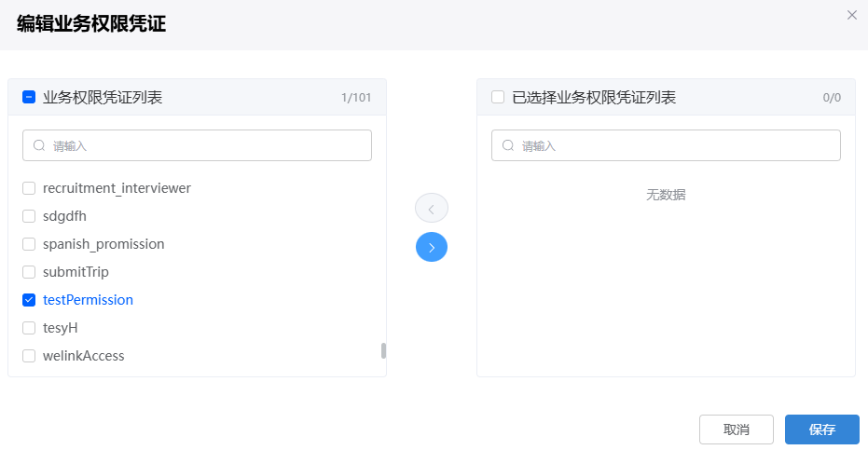Check the submitTrip checkbox
868x450 pixels.
coord(29,272)
